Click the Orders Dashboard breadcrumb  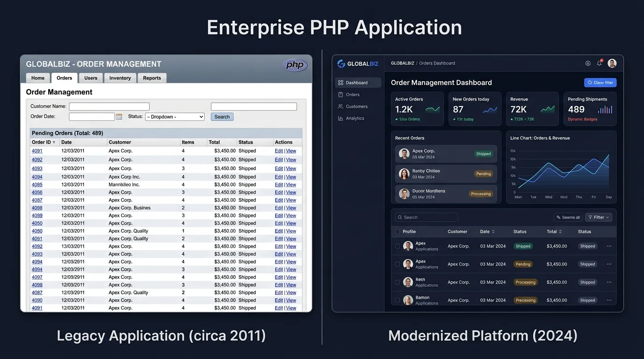(x=437, y=63)
